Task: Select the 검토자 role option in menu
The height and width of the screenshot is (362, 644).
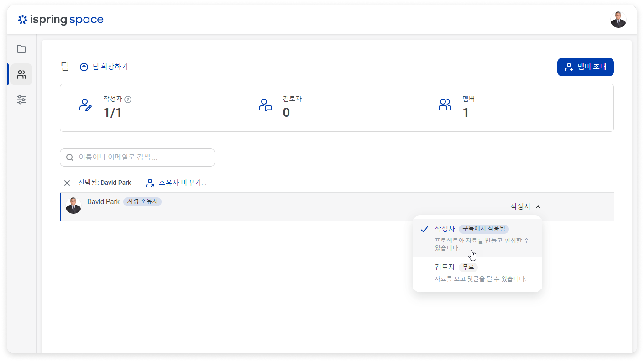Action: point(477,273)
